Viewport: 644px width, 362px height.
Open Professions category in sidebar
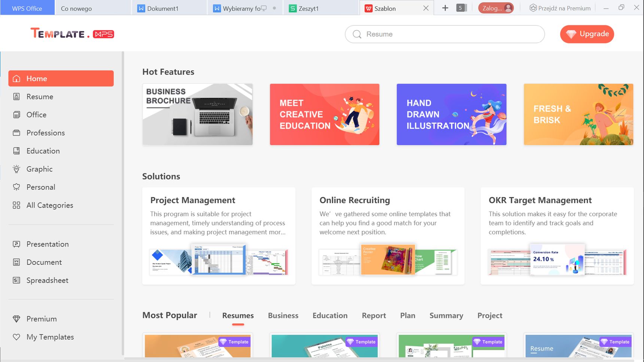(x=61, y=133)
